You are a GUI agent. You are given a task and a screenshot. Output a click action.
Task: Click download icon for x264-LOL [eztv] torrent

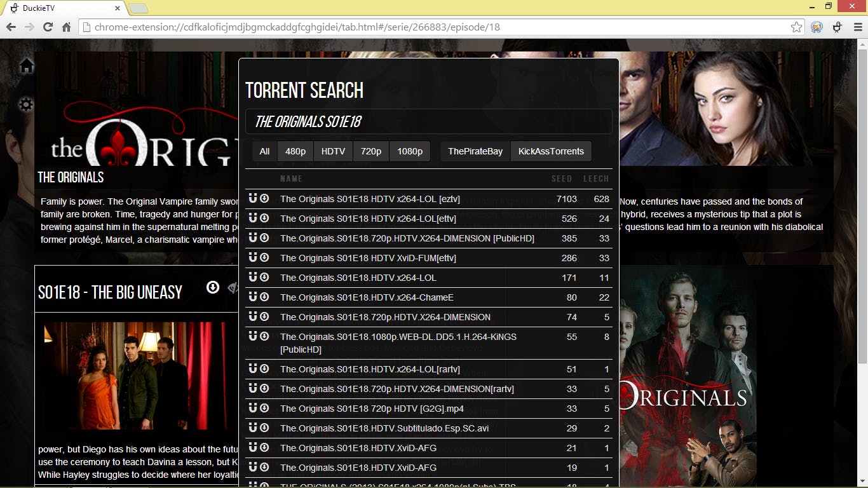(264, 198)
